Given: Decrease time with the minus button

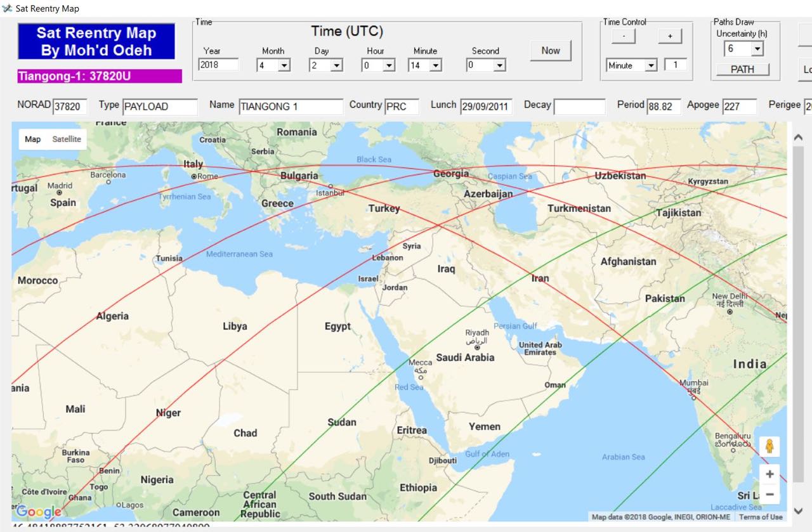Looking at the screenshot, I should pyautogui.click(x=624, y=37).
